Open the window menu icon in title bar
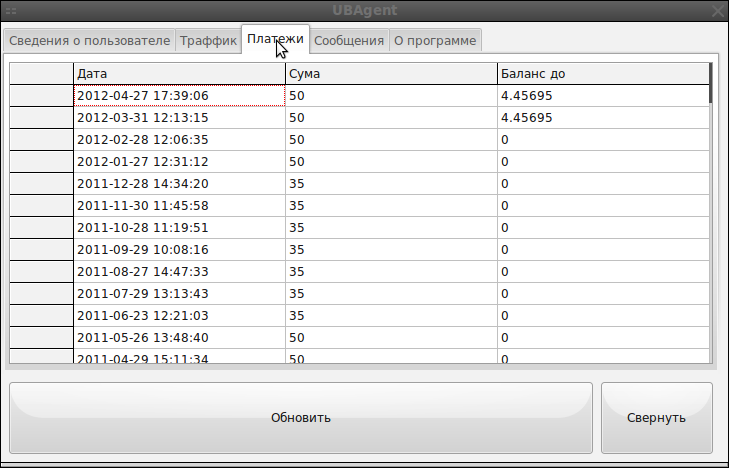The height and width of the screenshot is (468, 729). 12,10
